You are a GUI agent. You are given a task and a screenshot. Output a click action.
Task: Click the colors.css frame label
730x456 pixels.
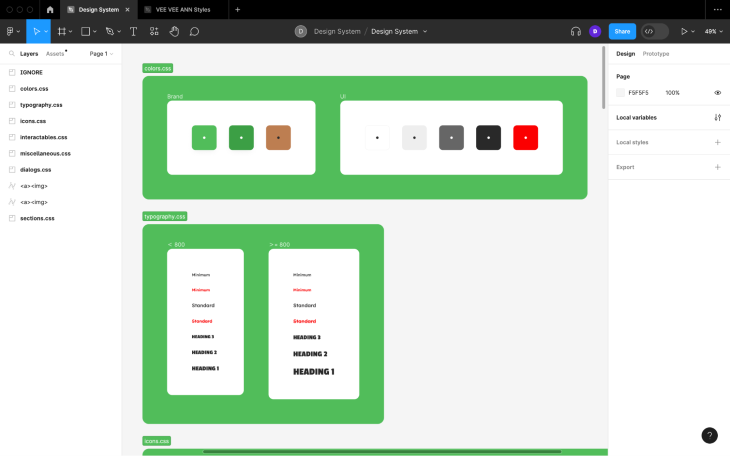pos(157,68)
